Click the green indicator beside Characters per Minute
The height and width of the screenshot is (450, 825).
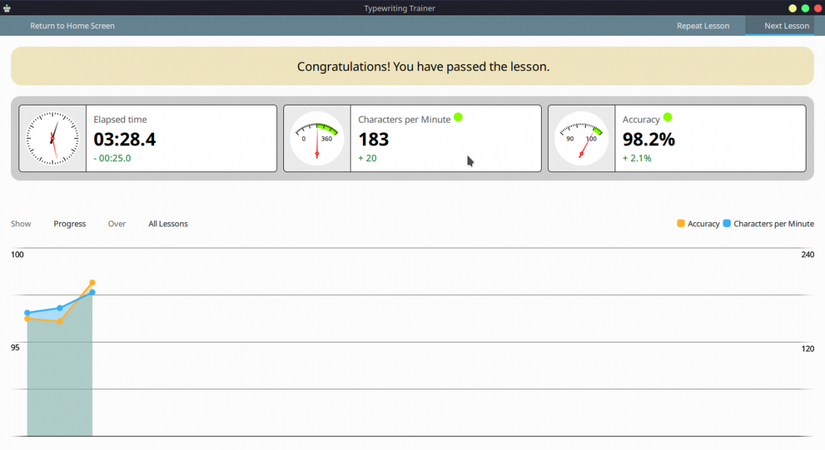coord(458,117)
